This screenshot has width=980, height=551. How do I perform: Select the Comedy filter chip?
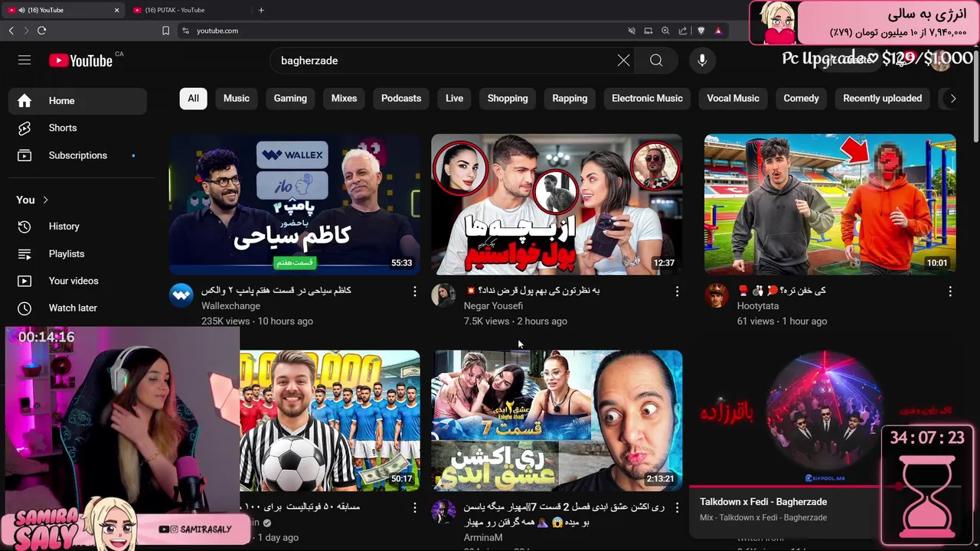[x=801, y=98]
